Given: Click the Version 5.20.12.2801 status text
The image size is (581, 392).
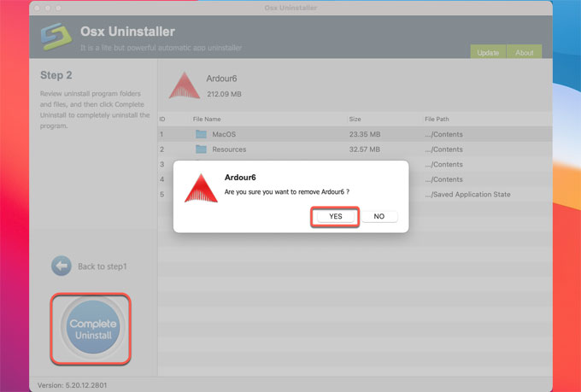Looking at the screenshot, I should coord(73,385).
